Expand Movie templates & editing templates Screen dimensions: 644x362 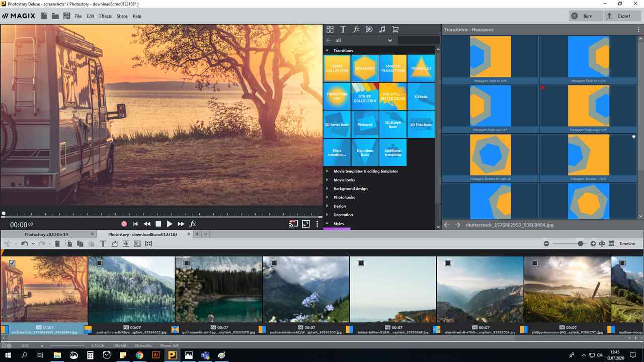tap(327, 171)
